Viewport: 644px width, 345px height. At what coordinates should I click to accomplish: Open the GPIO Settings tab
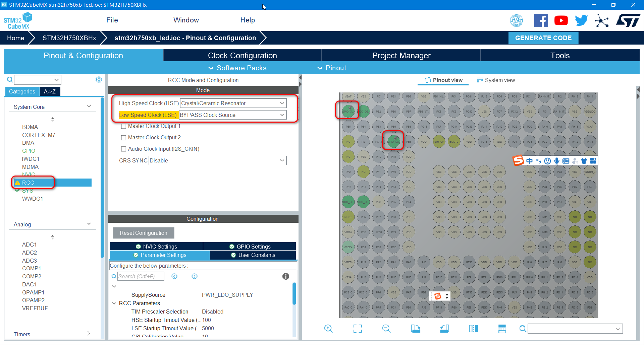[x=250, y=247]
